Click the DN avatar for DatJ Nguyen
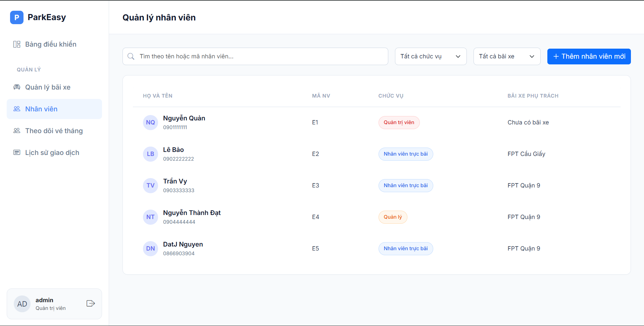Image resolution: width=644 pixels, height=326 pixels. tap(150, 249)
